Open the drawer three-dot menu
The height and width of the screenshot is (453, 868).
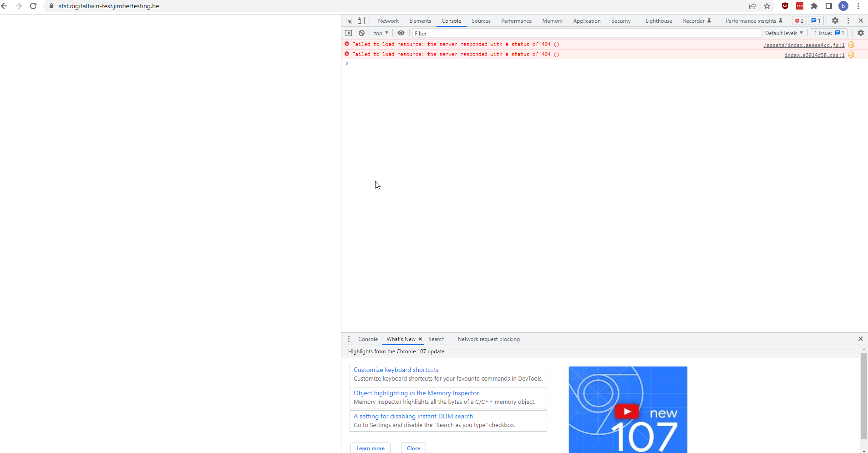tap(348, 339)
